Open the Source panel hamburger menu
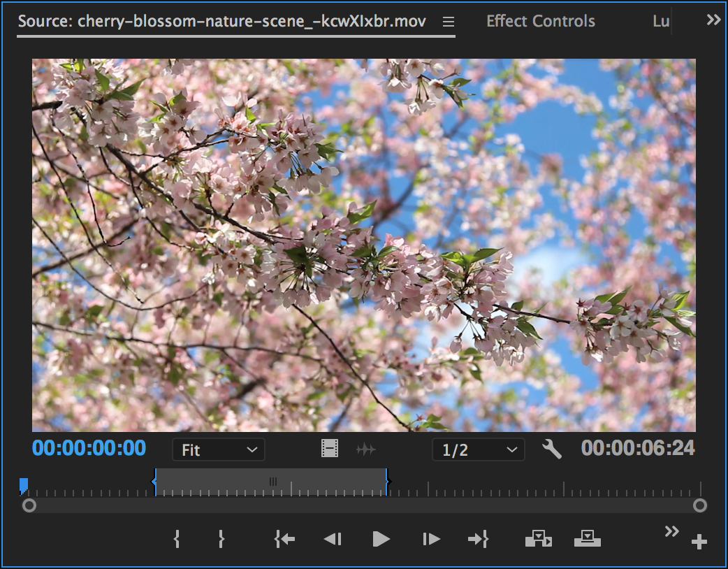Screen dimensions: 728x569 pyautogui.click(x=449, y=22)
